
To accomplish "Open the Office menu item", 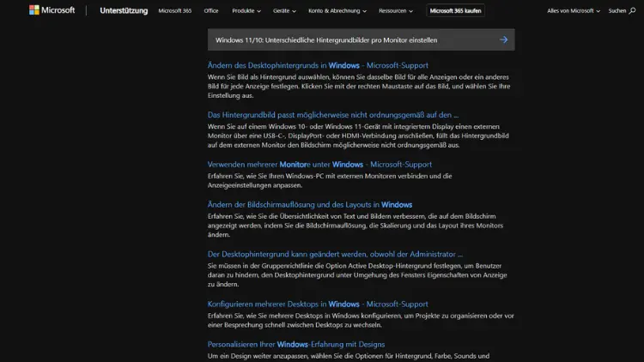I will [x=211, y=10].
